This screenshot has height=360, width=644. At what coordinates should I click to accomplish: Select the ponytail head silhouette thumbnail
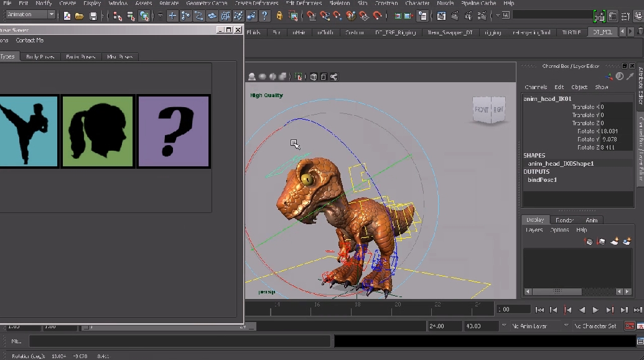(x=98, y=131)
